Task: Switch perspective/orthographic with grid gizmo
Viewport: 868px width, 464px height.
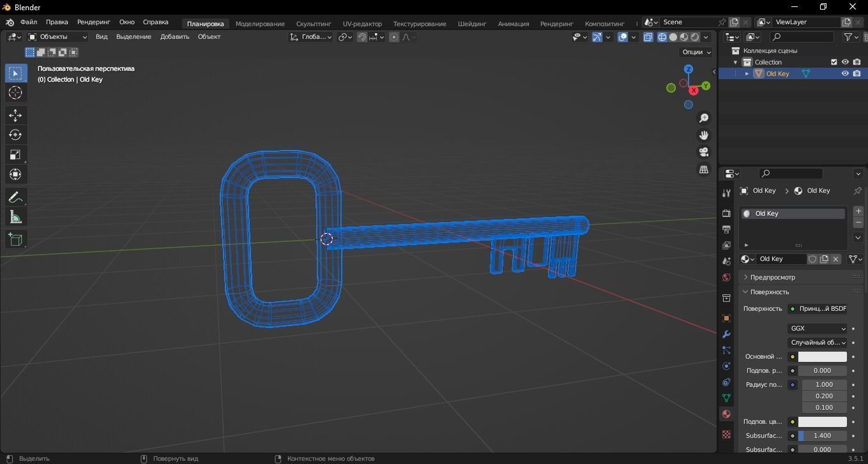Action: [704, 170]
